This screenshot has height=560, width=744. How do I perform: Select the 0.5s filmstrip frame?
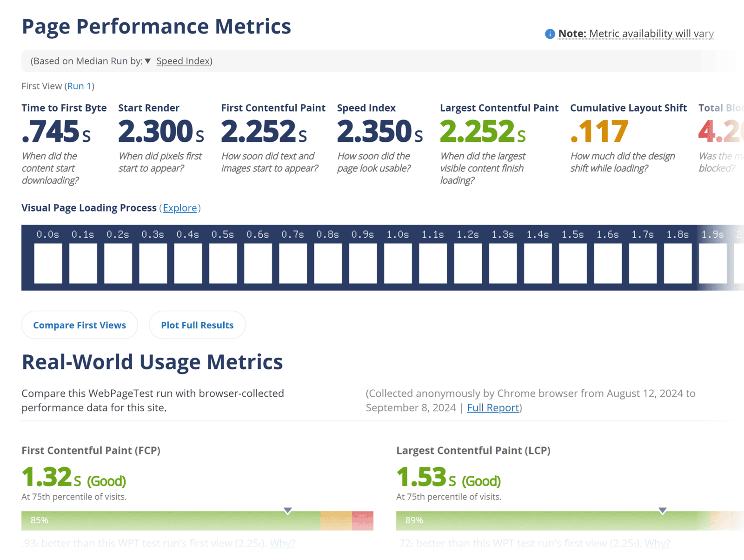[223, 263]
